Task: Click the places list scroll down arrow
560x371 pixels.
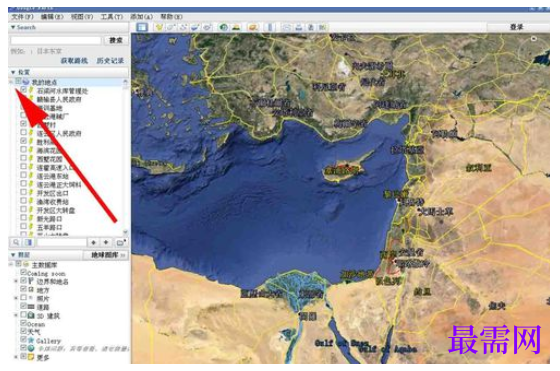Action: tap(125, 232)
